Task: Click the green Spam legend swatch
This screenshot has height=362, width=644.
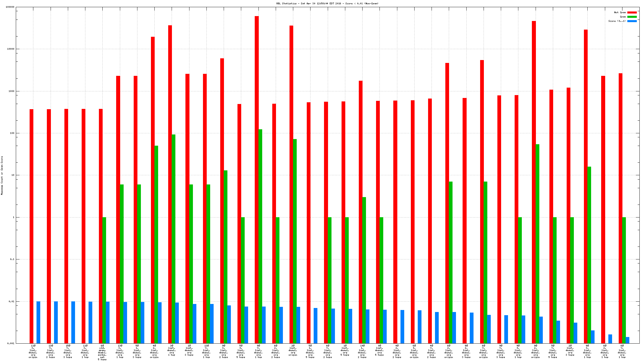Action: [632, 17]
